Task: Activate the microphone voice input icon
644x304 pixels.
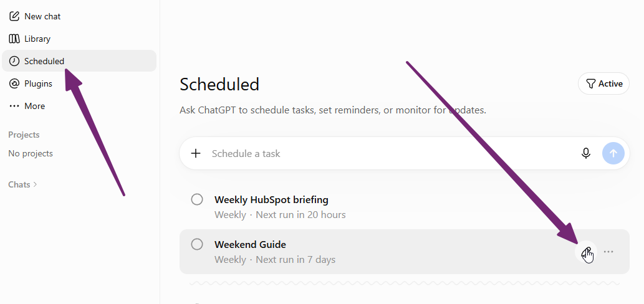Action: [586, 153]
